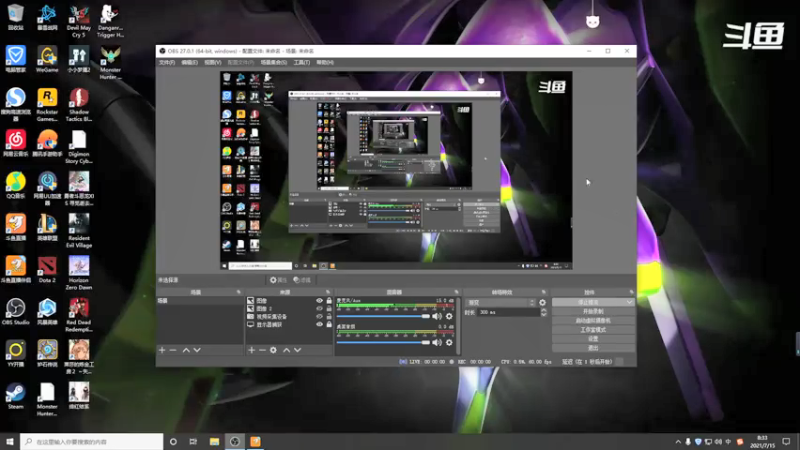Move scene down in Scenes panel
800x450 pixels.
tap(197, 350)
